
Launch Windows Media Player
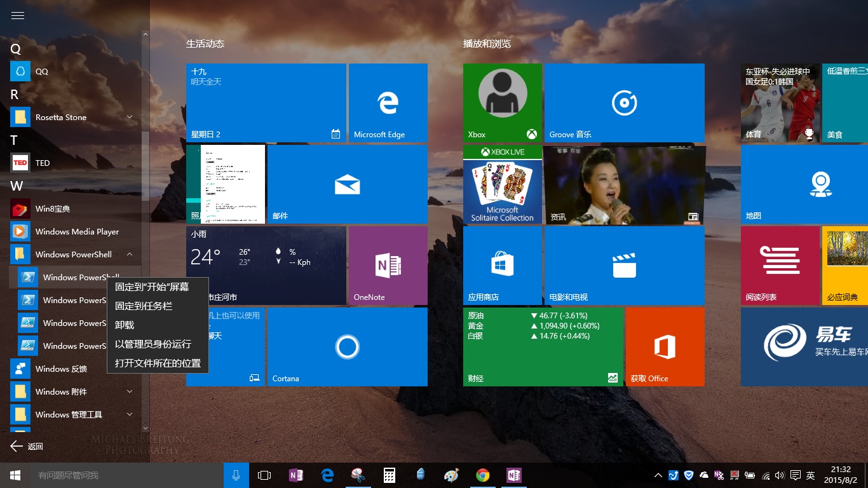tap(75, 231)
